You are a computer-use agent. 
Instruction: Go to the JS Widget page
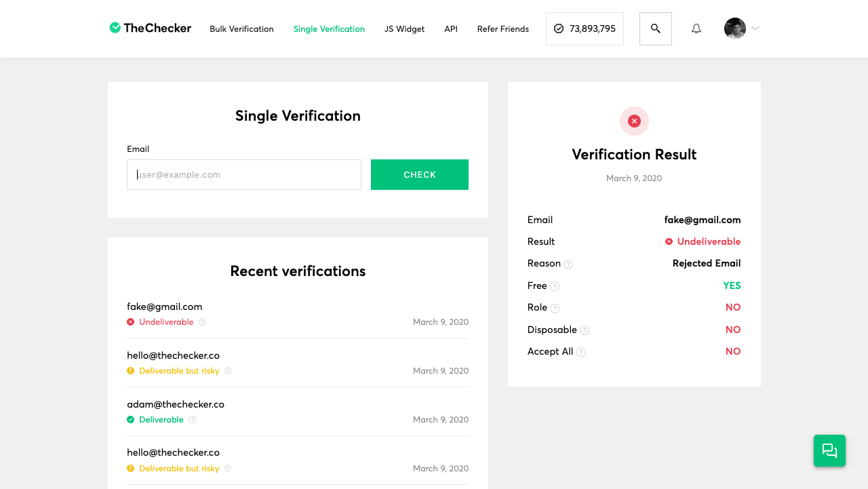pyautogui.click(x=404, y=29)
